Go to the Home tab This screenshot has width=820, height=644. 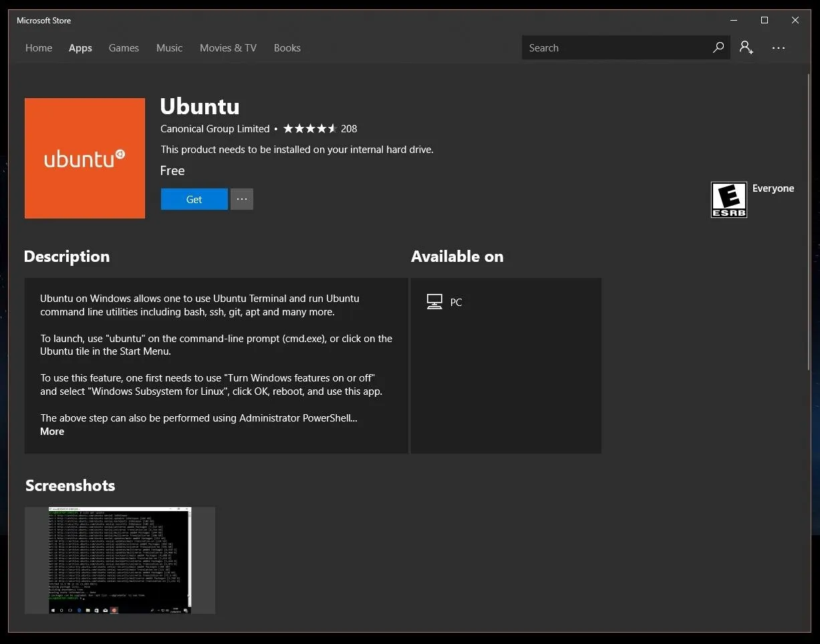click(x=39, y=48)
